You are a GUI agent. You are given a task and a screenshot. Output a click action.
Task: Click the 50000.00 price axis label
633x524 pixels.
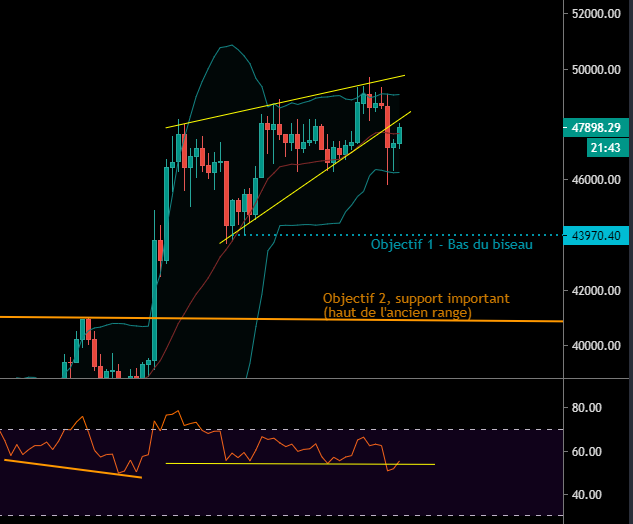596,70
